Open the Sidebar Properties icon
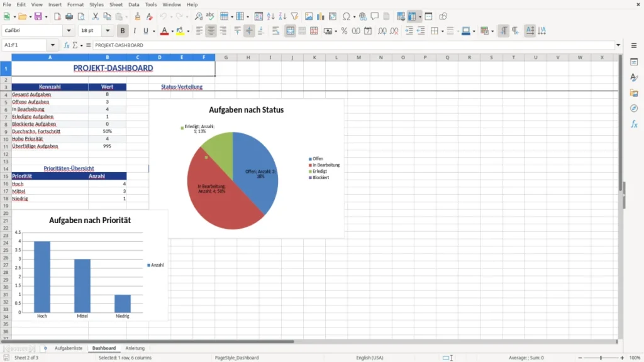644x362 pixels. [x=634, y=62]
